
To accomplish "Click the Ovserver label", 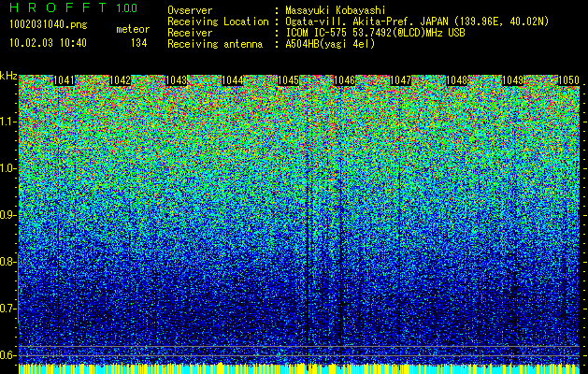I will click(x=190, y=10).
